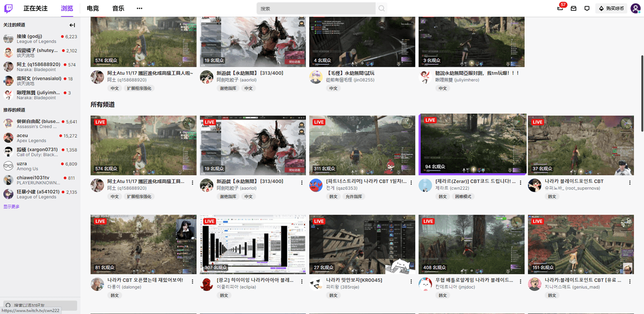Open the highlighted 94 viewers stream thumbnail

[472, 144]
